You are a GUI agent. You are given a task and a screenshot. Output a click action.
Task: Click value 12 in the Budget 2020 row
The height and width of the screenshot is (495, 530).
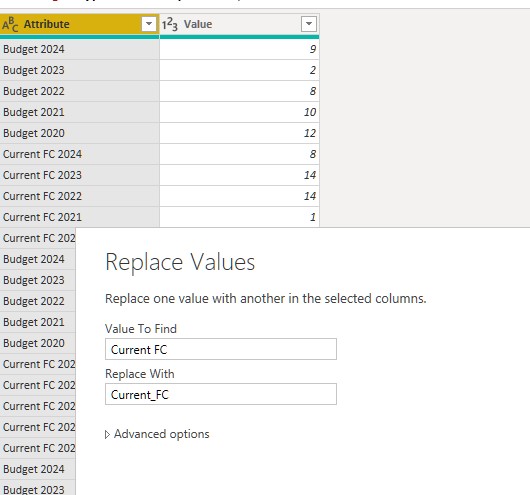pyautogui.click(x=239, y=133)
